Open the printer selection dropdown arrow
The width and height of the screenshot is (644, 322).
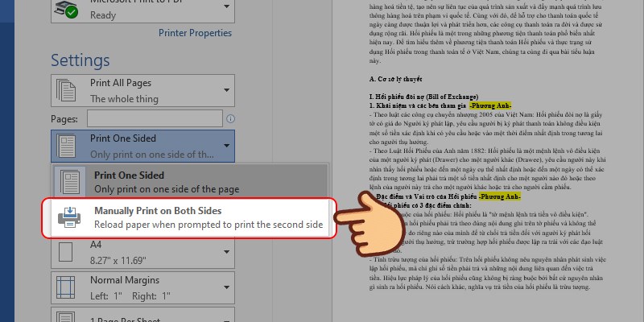coord(227,10)
